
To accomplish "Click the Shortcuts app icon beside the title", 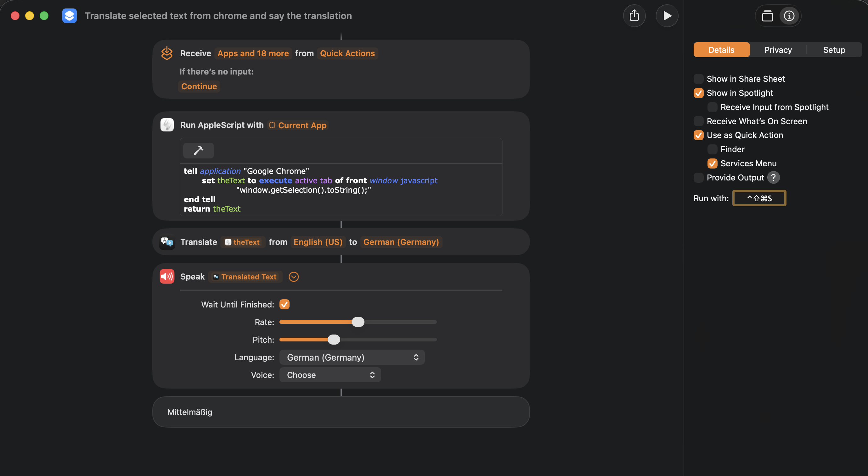I will pos(70,15).
